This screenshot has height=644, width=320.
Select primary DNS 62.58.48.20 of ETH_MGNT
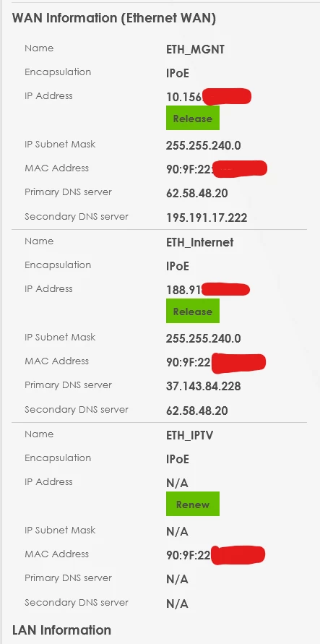coord(197,193)
